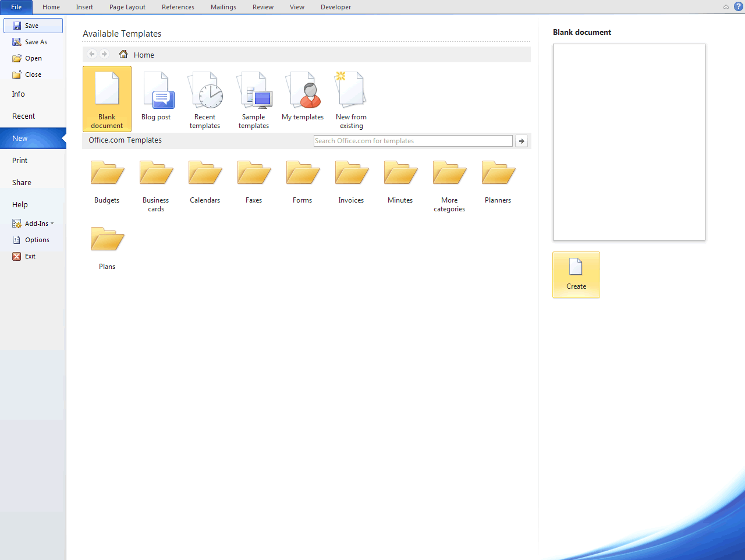Open the More categories folder
This screenshot has width=745, height=560.
click(449, 180)
